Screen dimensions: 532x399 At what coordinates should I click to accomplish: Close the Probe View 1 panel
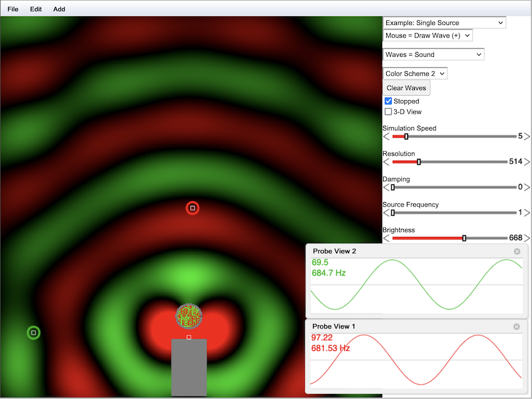tap(516, 326)
